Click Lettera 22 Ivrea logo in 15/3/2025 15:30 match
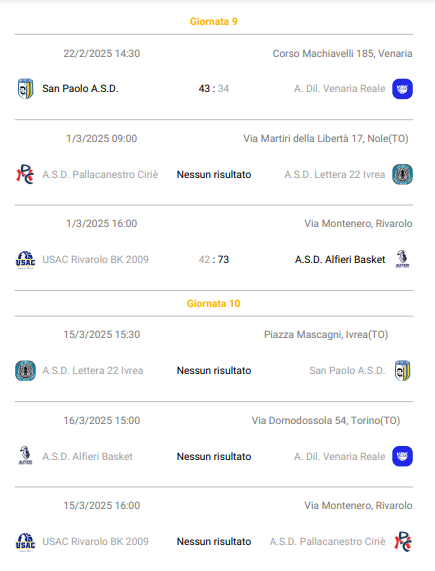Image resolution: width=435 pixels, height=571 pixels. click(25, 371)
